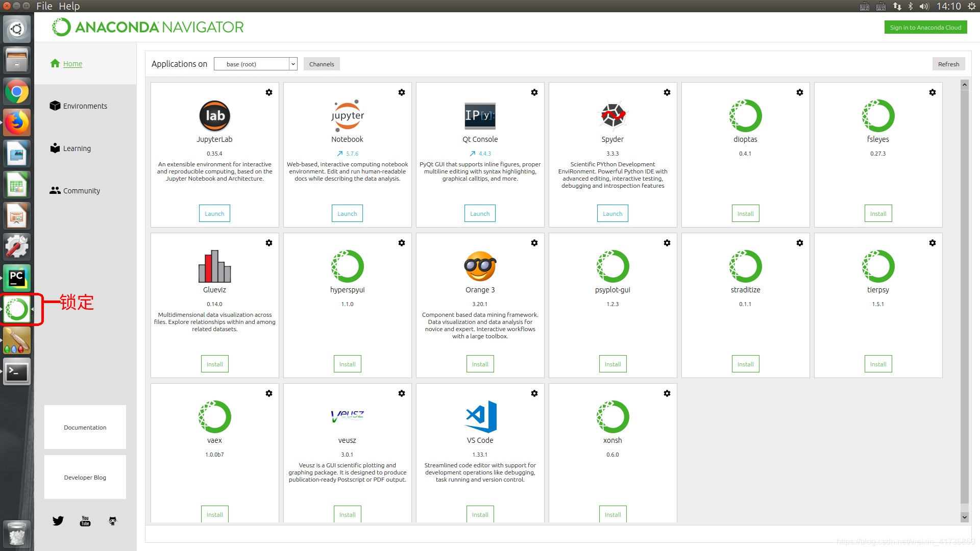
Task: Open Anaconda's Twitter page icon
Action: 58,520
